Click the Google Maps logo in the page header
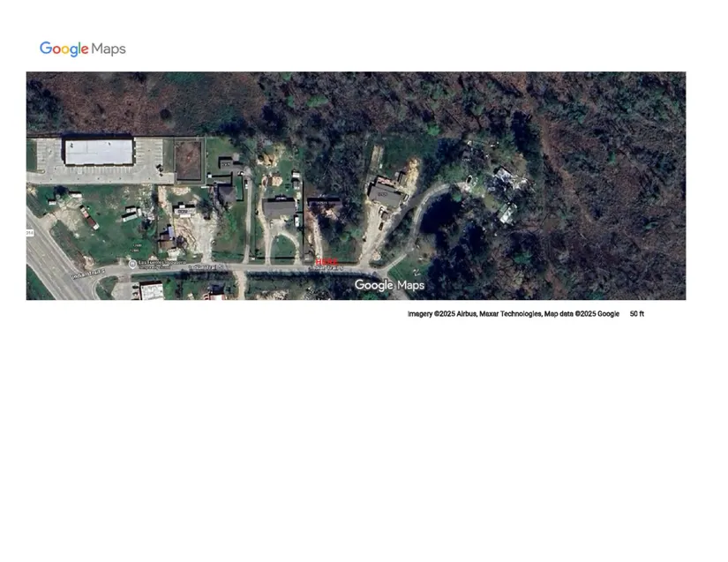Screen dimensions: 728x562 [82, 49]
